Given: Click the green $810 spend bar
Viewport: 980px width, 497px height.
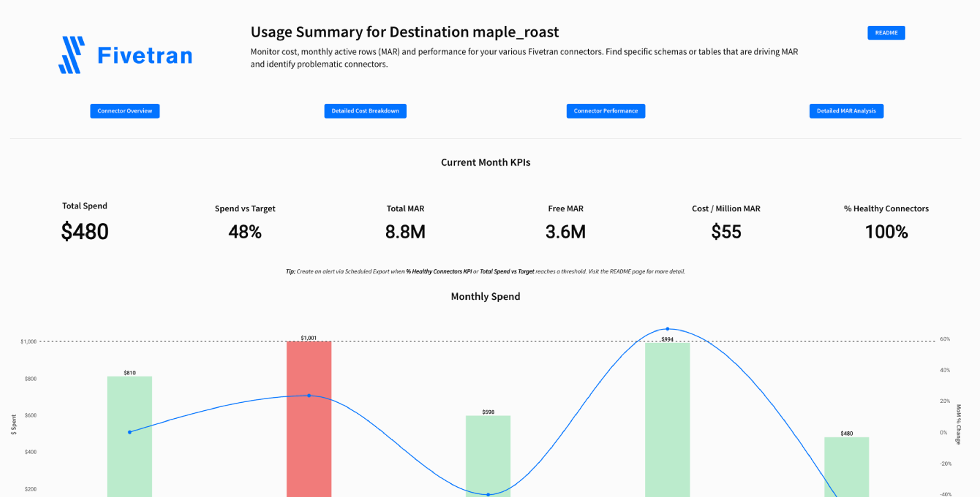Looking at the screenshot, I should click(x=130, y=437).
